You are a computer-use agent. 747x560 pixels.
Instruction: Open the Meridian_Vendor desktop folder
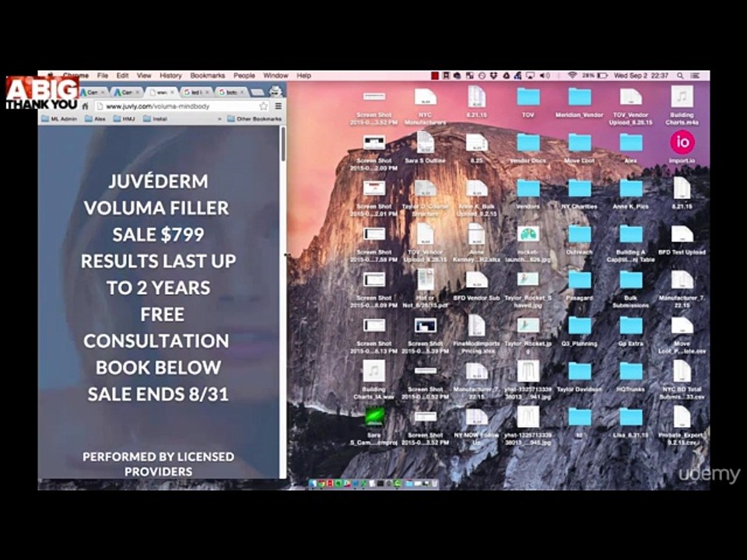pyautogui.click(x=579, y=97)
